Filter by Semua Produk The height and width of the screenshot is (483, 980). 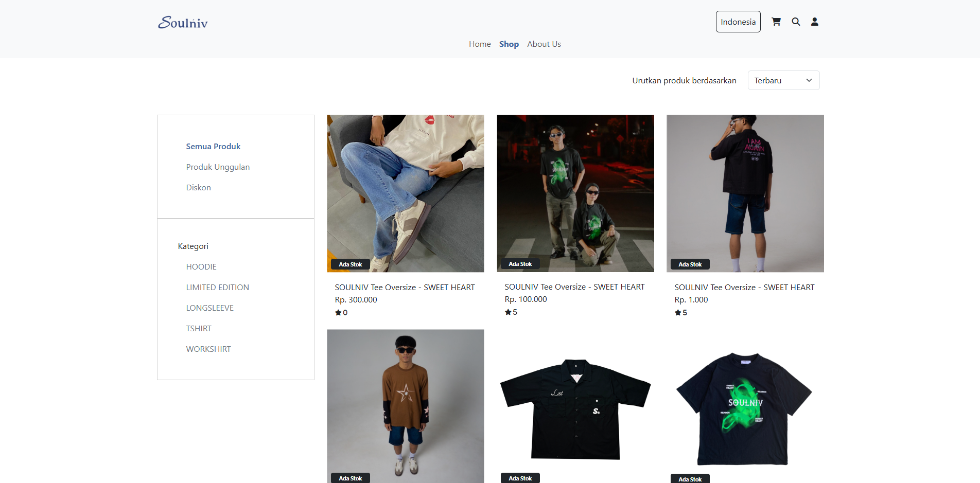click(213, 147)
